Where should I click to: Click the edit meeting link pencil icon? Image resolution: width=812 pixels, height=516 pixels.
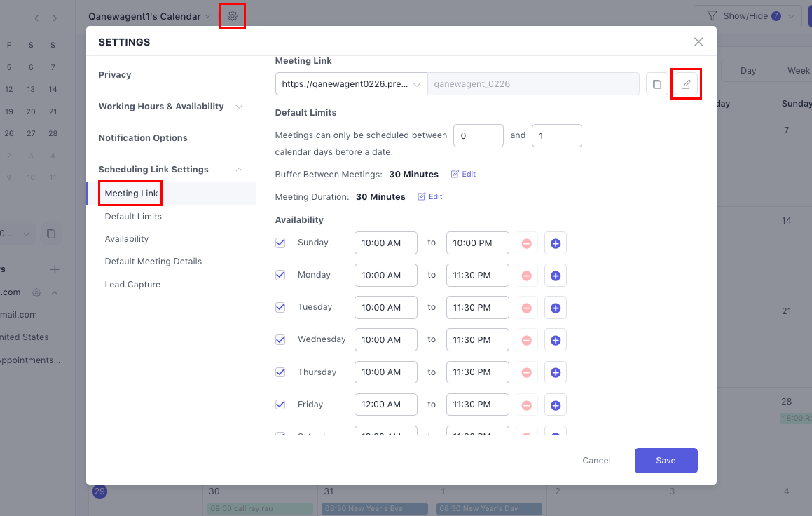686,84
